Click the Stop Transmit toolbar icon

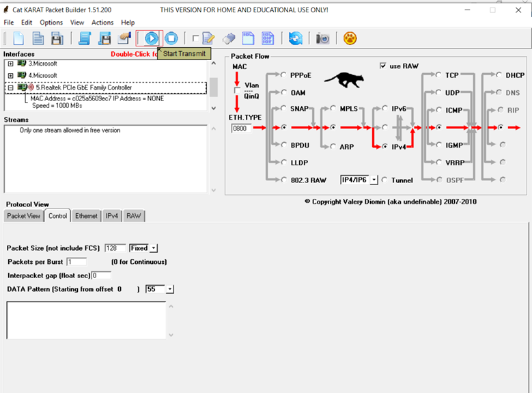171,38
